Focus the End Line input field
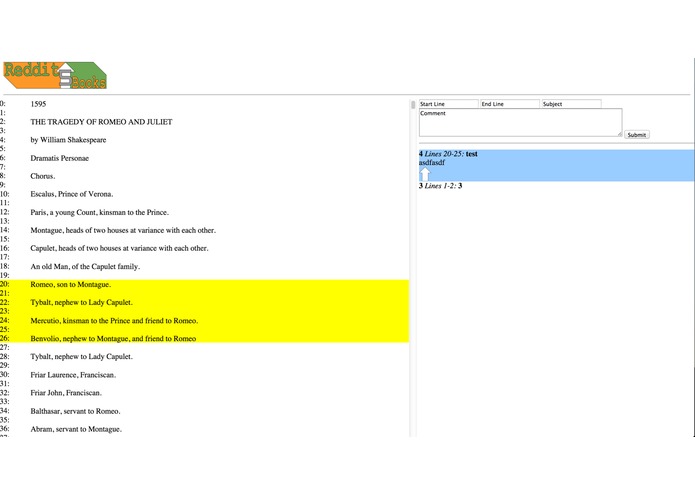 (x=510, y=104)
